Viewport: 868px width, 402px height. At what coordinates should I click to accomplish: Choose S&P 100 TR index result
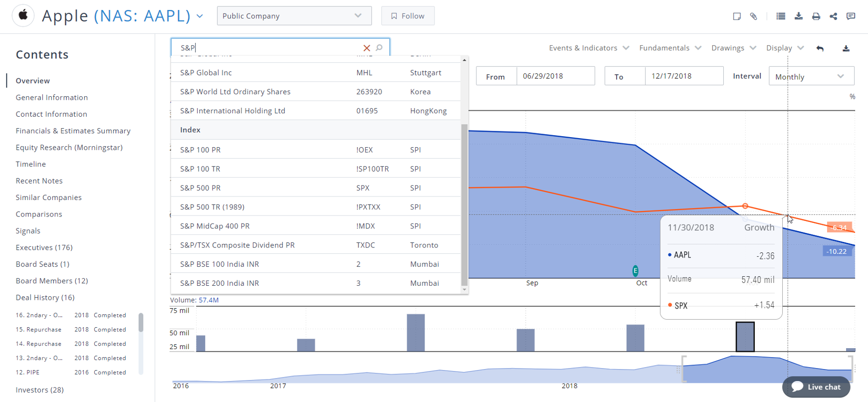(x=315, y=169)
